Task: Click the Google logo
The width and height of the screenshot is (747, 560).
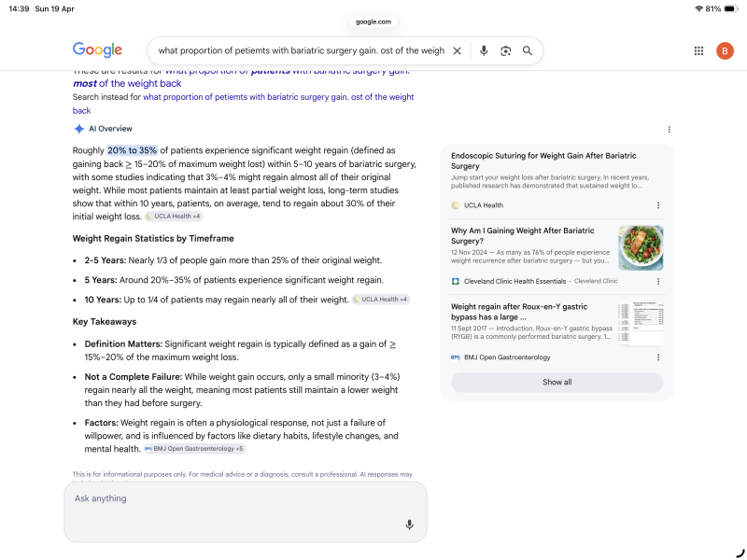Action: click(x=97, y=50)
